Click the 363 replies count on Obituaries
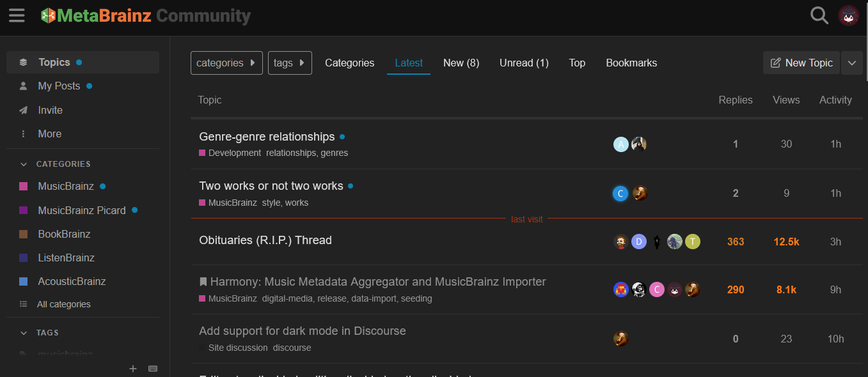Screen dimensions: 868x377 736,242
